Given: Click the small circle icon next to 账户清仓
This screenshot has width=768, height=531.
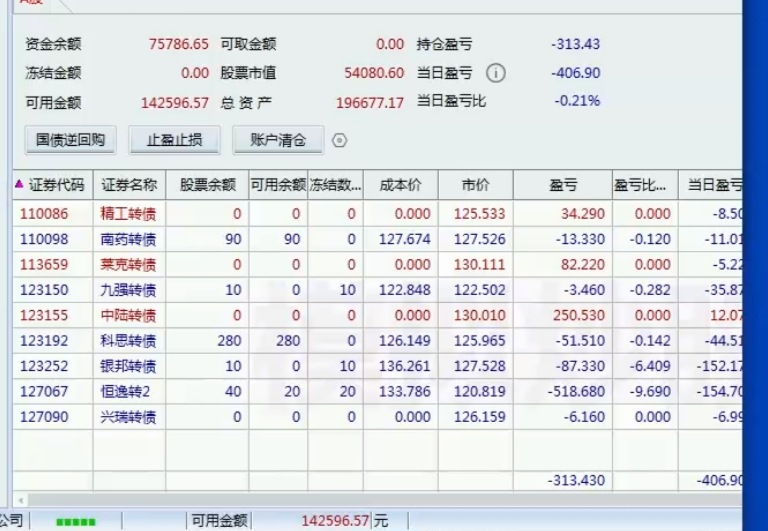Looking at the screenshot, I should (339, 141).
